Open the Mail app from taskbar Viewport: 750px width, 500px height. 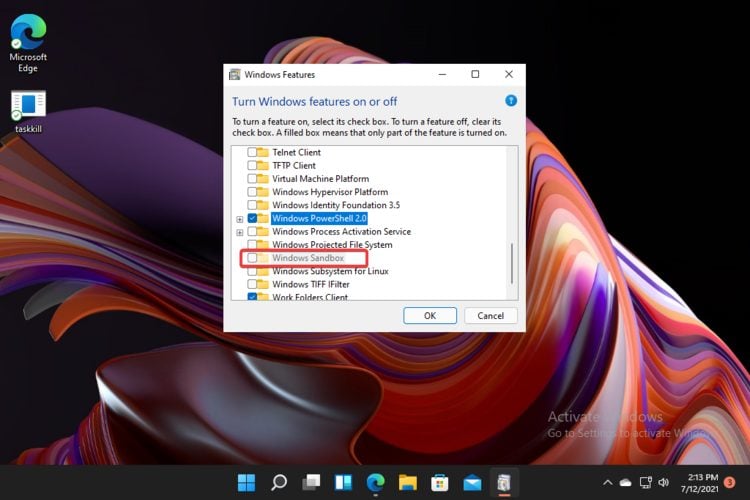[x=472, y=483]
